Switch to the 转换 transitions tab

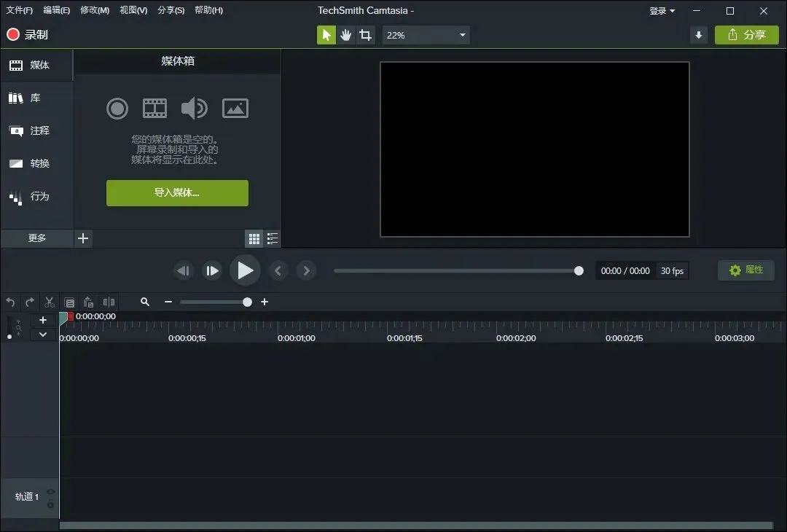[x=36, y=163]
